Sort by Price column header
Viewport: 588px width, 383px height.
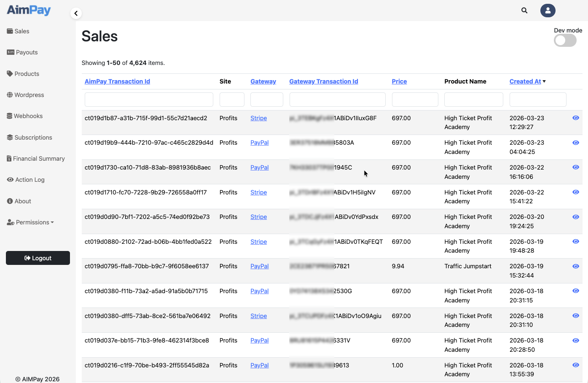399,81
